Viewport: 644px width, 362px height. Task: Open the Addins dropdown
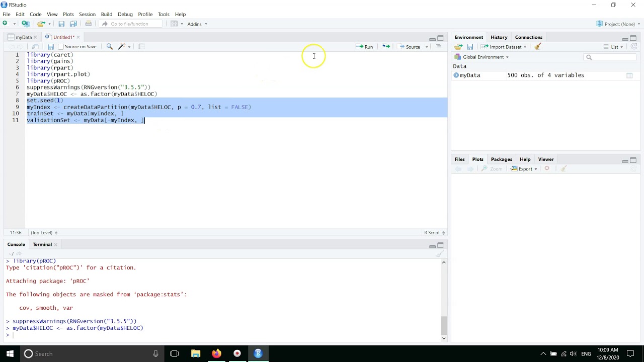point(197,24)
